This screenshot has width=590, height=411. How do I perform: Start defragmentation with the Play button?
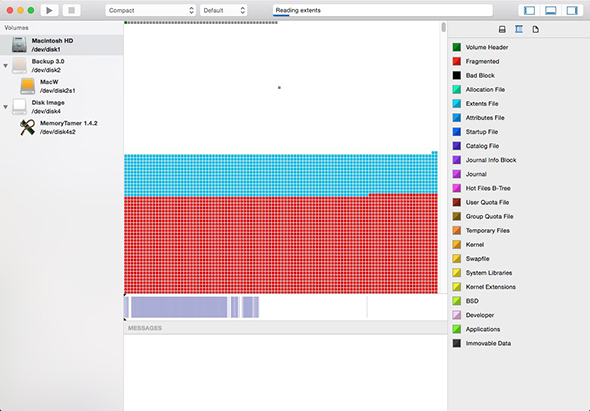click(x=49, y=10)
